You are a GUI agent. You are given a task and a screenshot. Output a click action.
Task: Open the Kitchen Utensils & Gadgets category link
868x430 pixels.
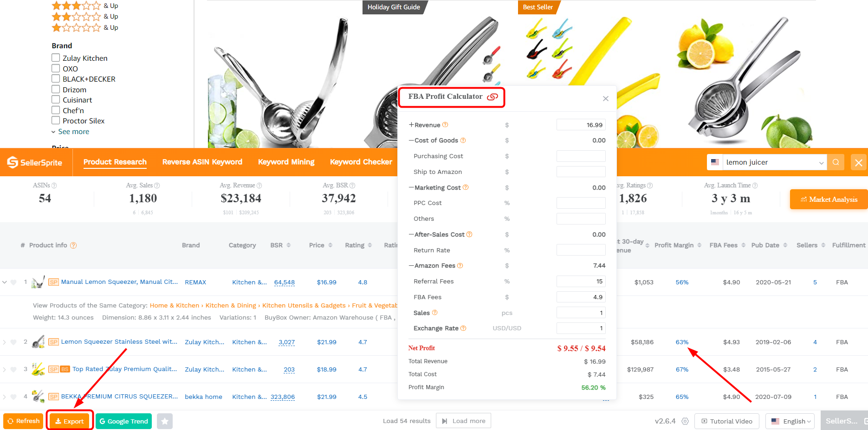(304, 305)
